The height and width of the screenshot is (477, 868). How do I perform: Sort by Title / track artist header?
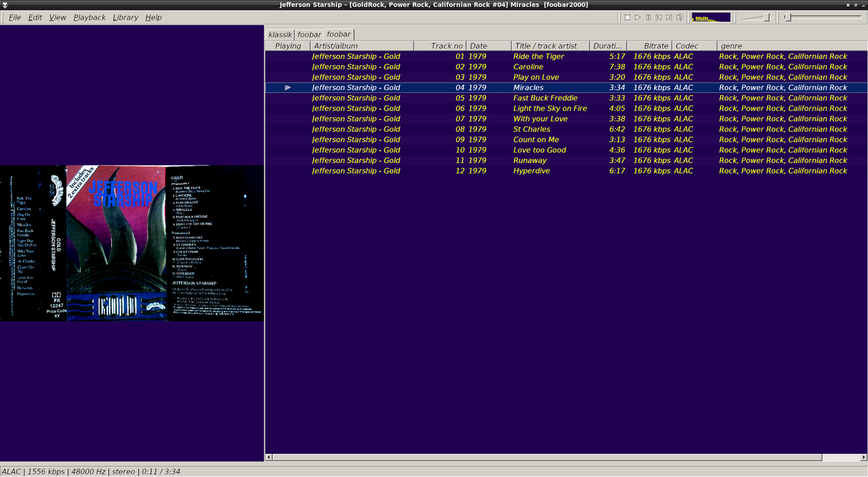click(551, 45)
